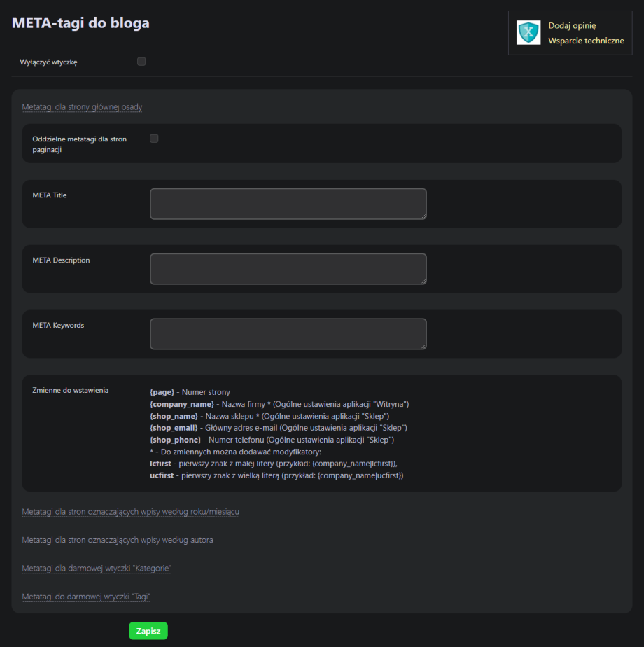Expand Metatagi do wtyczki "Tagi" section

pos(87,597)
